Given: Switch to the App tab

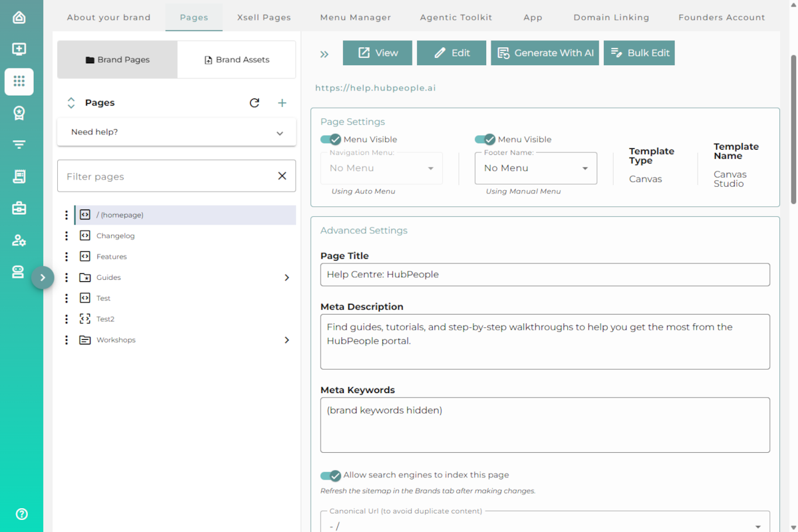Looking at the screenshot, I should pyautogui.click(x=533, y=17).
